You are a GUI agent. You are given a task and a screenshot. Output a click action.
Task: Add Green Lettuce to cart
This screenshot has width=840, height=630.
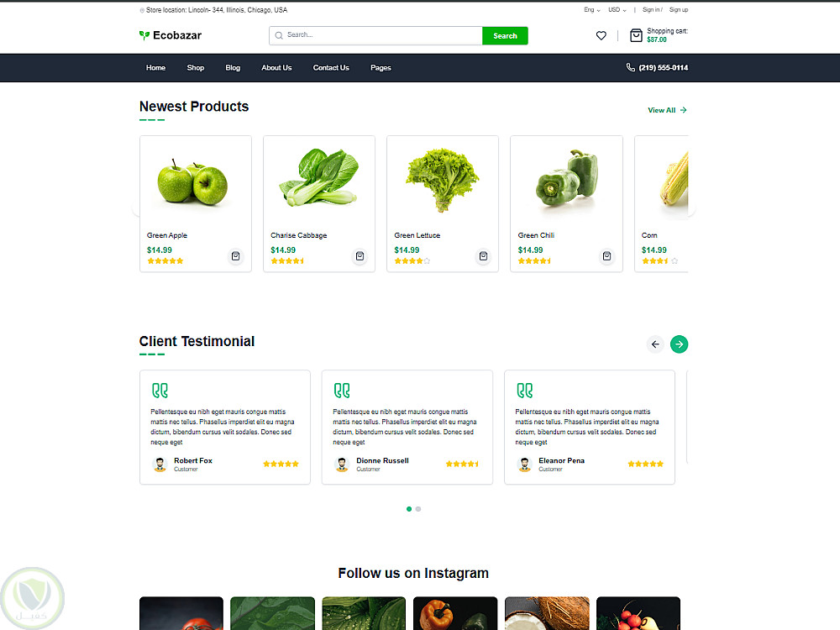click(483, 256)
